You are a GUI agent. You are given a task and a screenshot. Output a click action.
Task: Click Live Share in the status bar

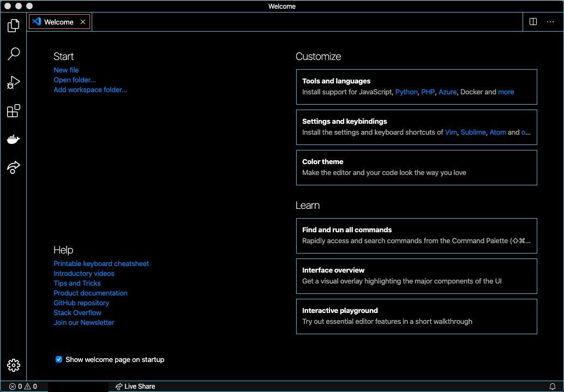[x=135, y=386]
